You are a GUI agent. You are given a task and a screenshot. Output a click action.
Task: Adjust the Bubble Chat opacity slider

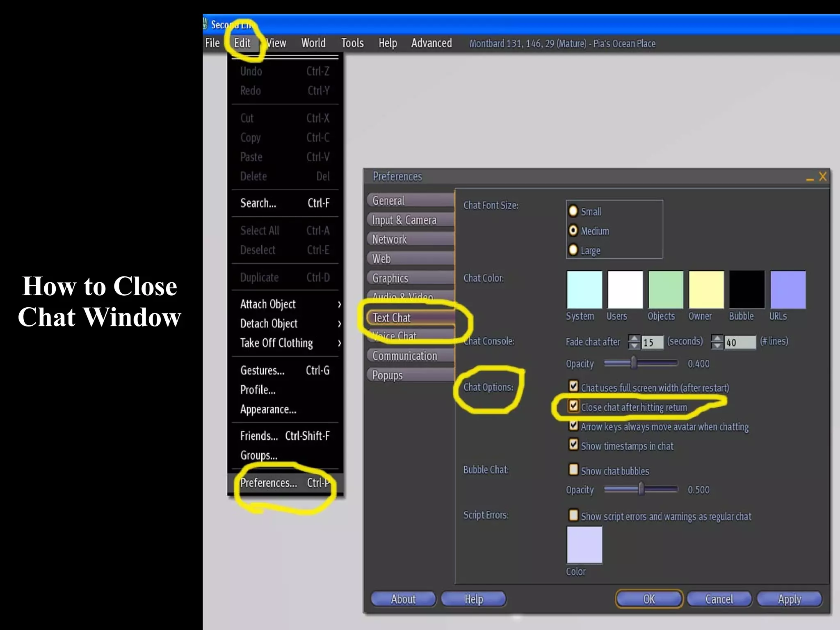641,489
